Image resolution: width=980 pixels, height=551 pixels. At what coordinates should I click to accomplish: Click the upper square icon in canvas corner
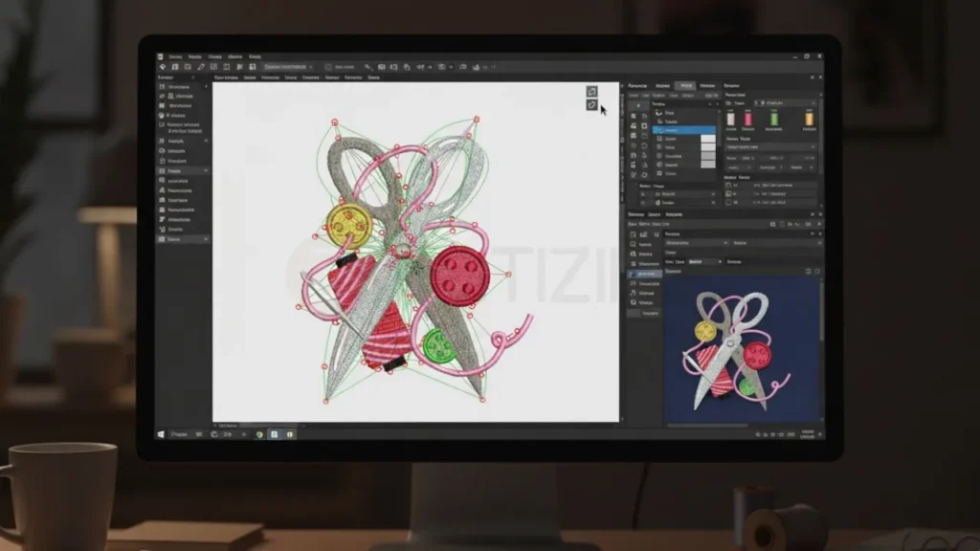(591, 91)
